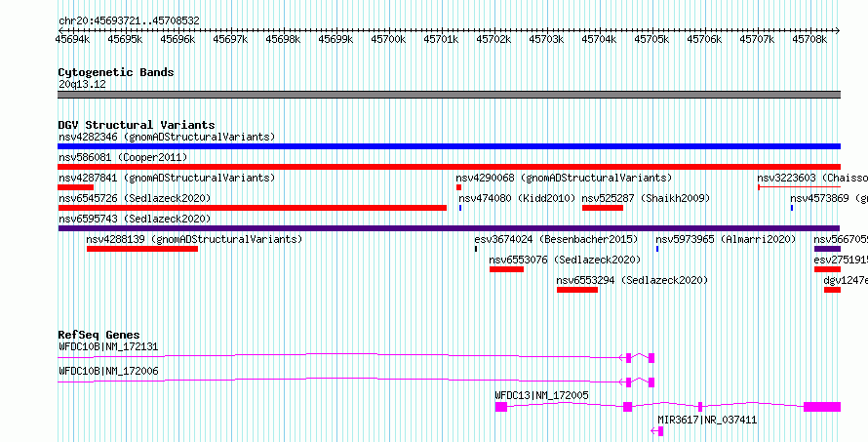The width and height of the screenshot is (868, 442).
Task: Click the 45702k ruler tick label
Action: (493, 39)
